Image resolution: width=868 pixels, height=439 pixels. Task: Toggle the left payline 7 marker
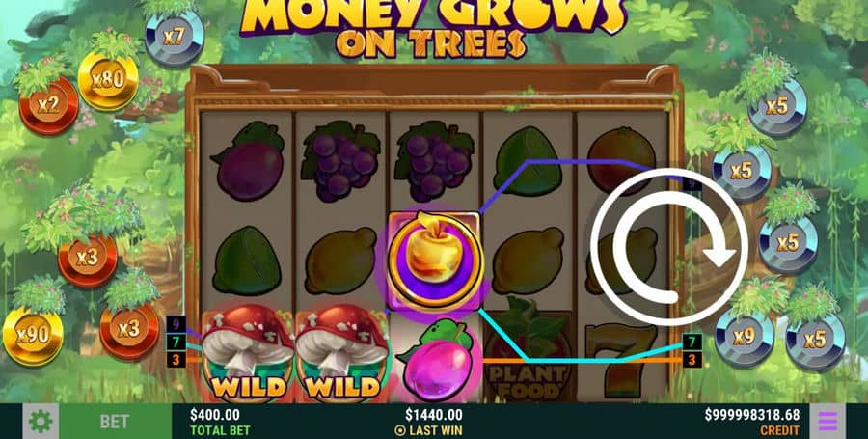tap(176, 341)
